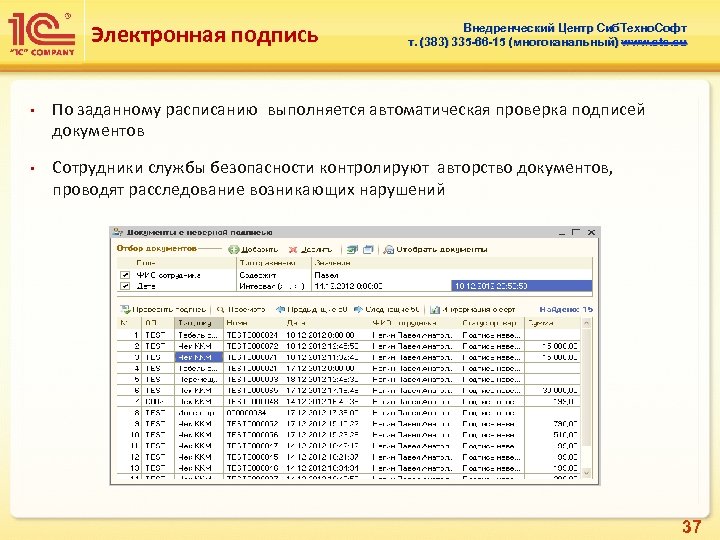Image resolution: width=720 pixels, height=540 pixels.
Task: Select the Содержит comparison type cell
Action: pos(274,275)
